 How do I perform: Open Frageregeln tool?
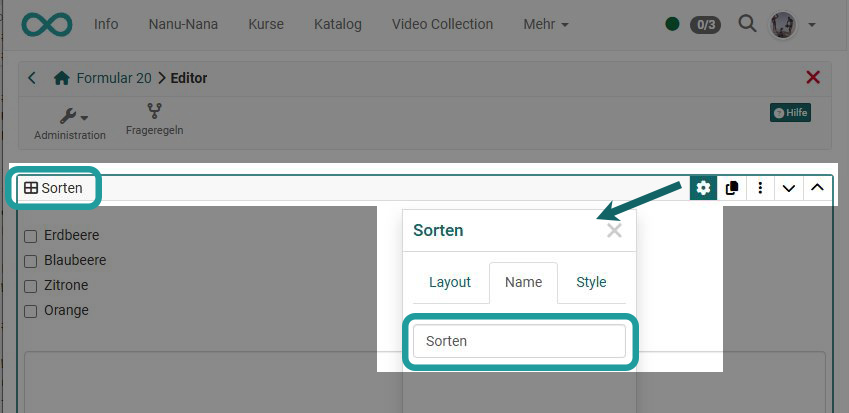[154, 120]
